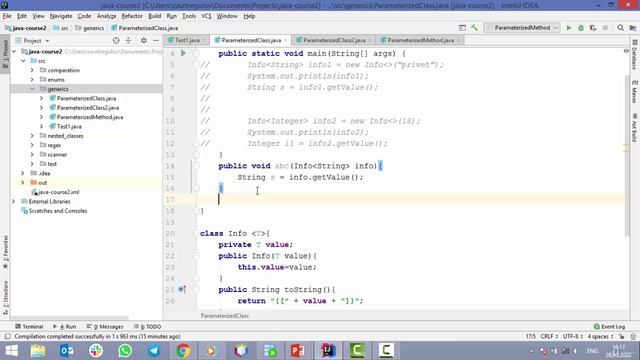
Task: Open PowerPoint from the taskbar
Action: 298,351
